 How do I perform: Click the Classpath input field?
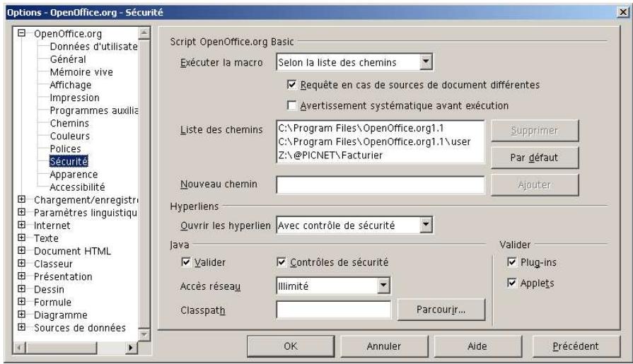(x=333, y=310)
